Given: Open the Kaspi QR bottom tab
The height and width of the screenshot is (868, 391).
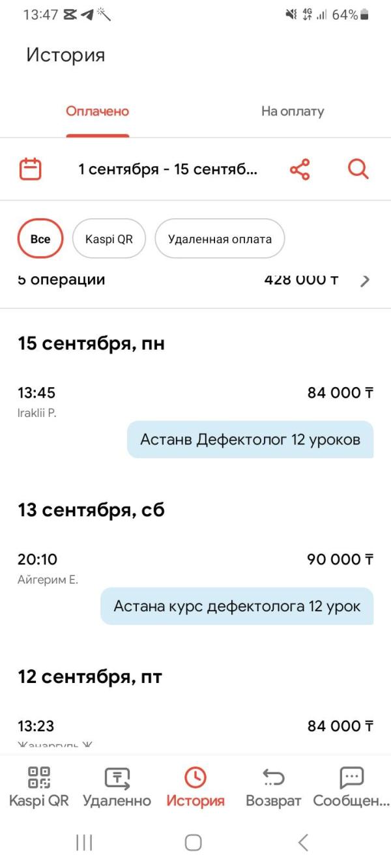Looking at the screenshot, I should coord(39,787).
